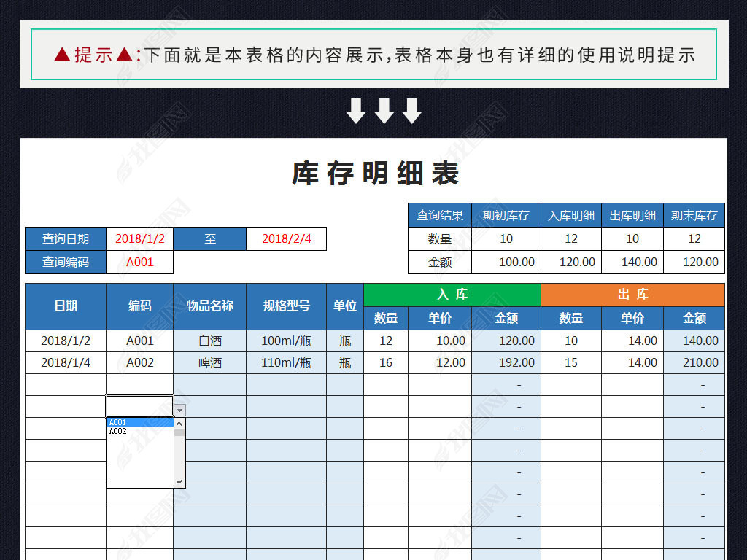Click the 期末库存 amount cell showing 120.00

699,262
